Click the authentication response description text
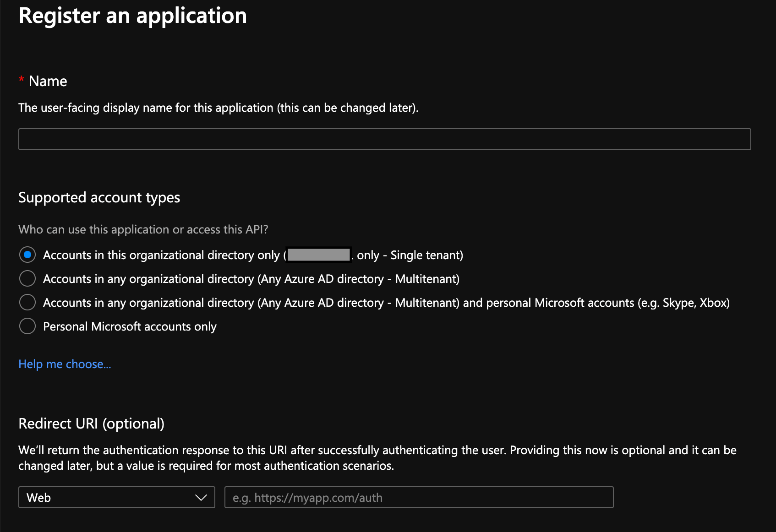The height and width of the screenshot is (532, 776). (x=377, y=458)
